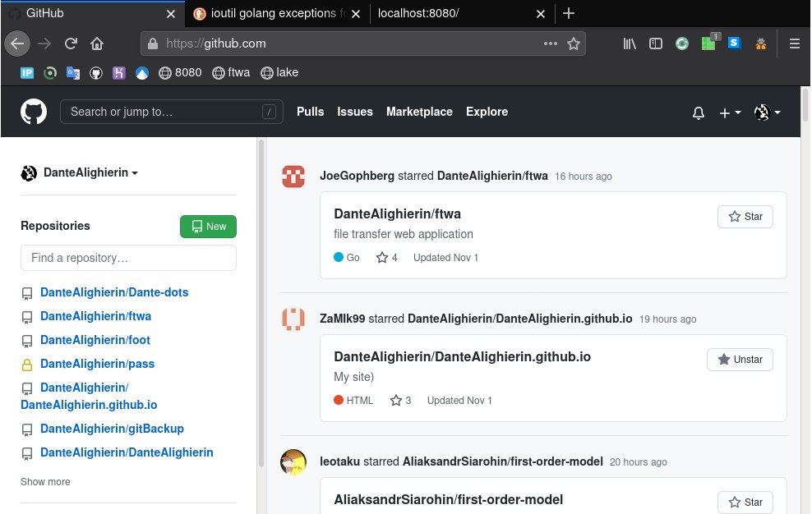Star the first-order-model repository
Image resolution: width=812 pixels, height=514 pixels.
pyautogui.click(x=745, y=503)
